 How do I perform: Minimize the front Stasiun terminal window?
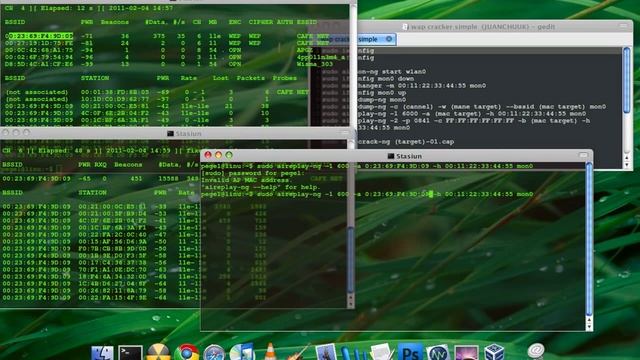point(218,155)
